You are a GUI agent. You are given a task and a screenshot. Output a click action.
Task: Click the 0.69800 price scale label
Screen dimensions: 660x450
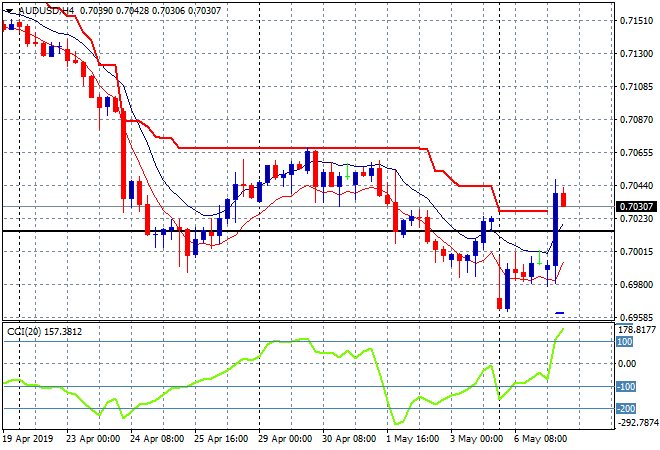click(x=636, y=285)
